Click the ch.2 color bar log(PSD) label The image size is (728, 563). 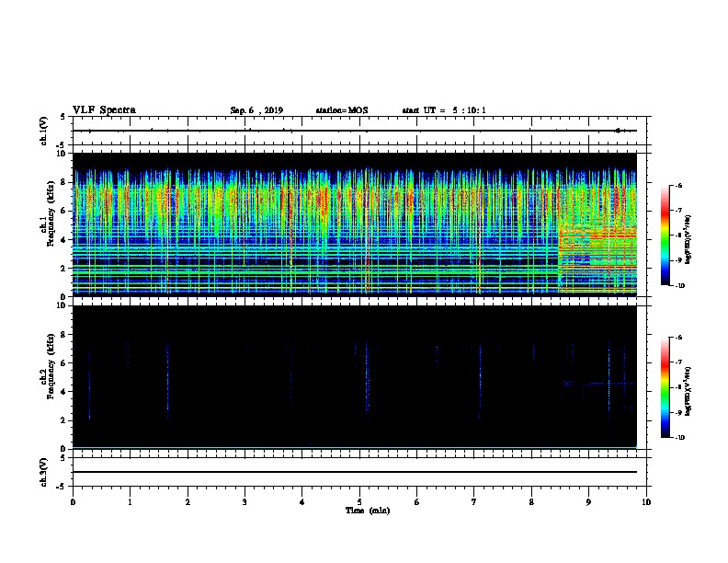coord(688,391)
